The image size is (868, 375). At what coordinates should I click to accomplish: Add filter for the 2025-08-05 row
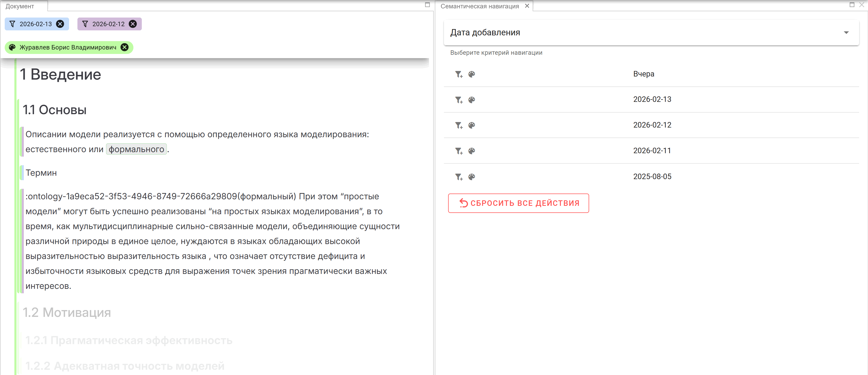click(x=459, y=177)
